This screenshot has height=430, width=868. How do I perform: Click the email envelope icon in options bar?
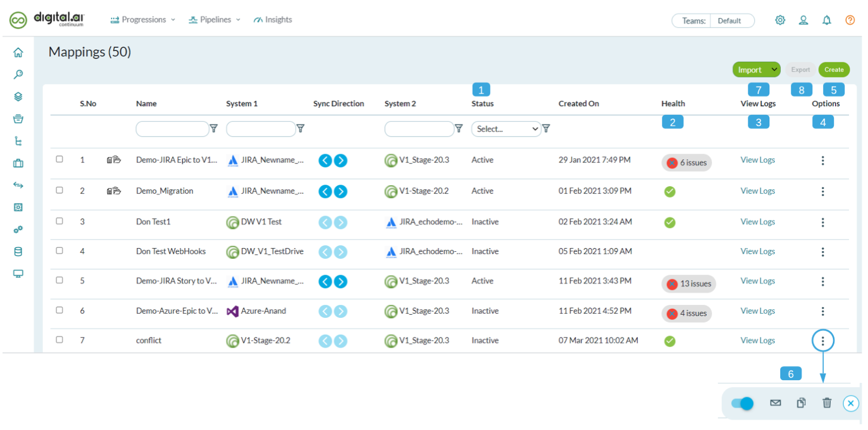[x=775, y=402]
